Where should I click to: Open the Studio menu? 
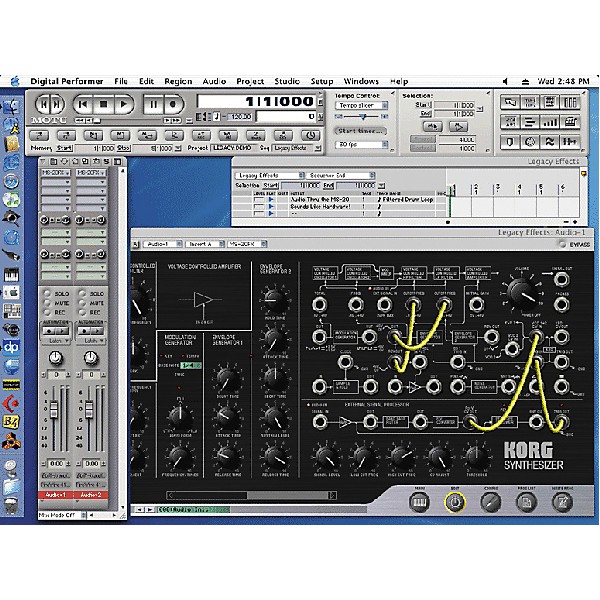point(287,81)
